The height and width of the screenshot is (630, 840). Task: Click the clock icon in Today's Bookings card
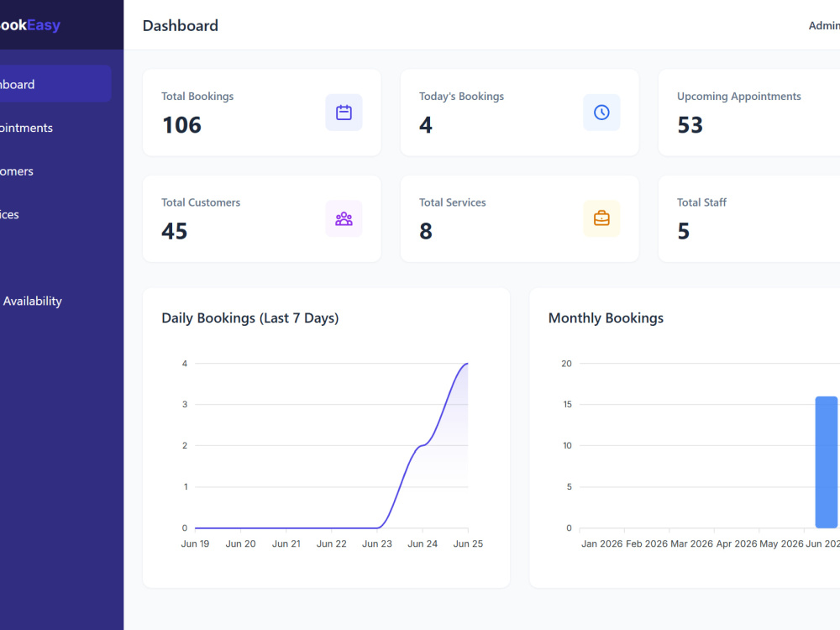(601, 113)
